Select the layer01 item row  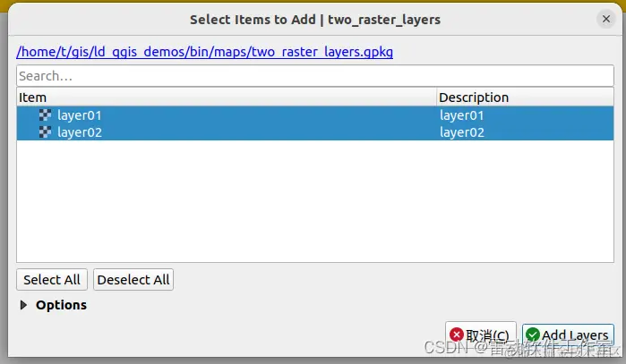click(315, 115)
